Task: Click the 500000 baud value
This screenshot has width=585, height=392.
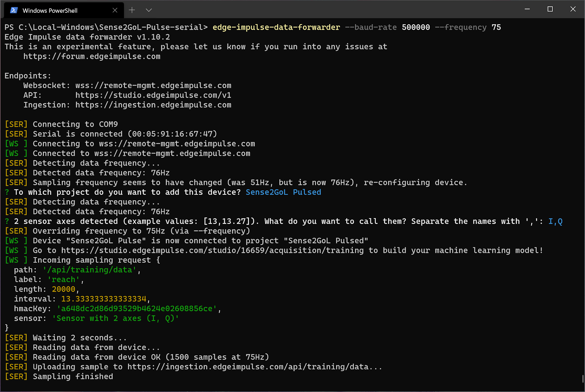Action: (416, 27)
